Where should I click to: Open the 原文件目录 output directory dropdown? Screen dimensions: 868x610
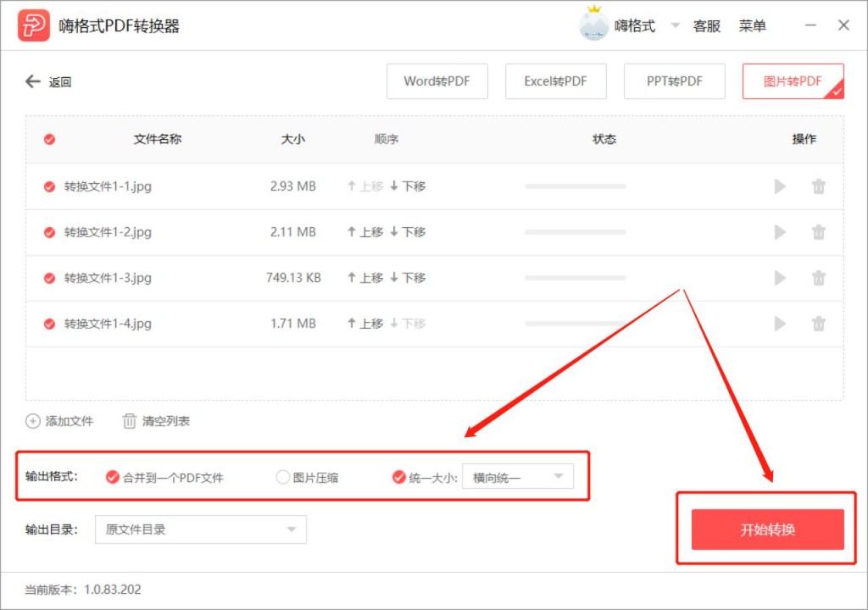coord(200,529)
